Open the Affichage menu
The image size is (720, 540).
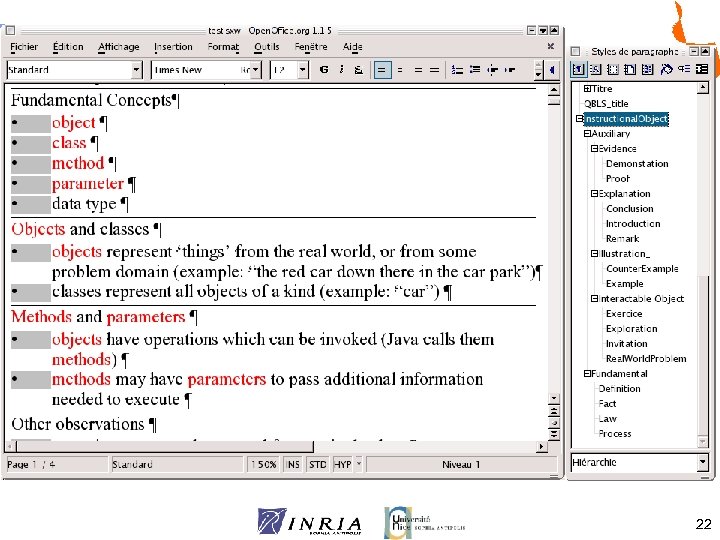tap(118, 47)
